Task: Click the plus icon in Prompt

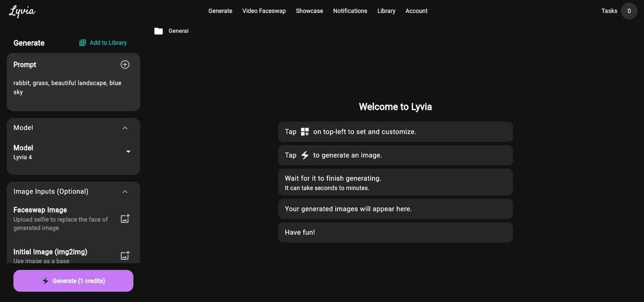Action: [125, 64]
